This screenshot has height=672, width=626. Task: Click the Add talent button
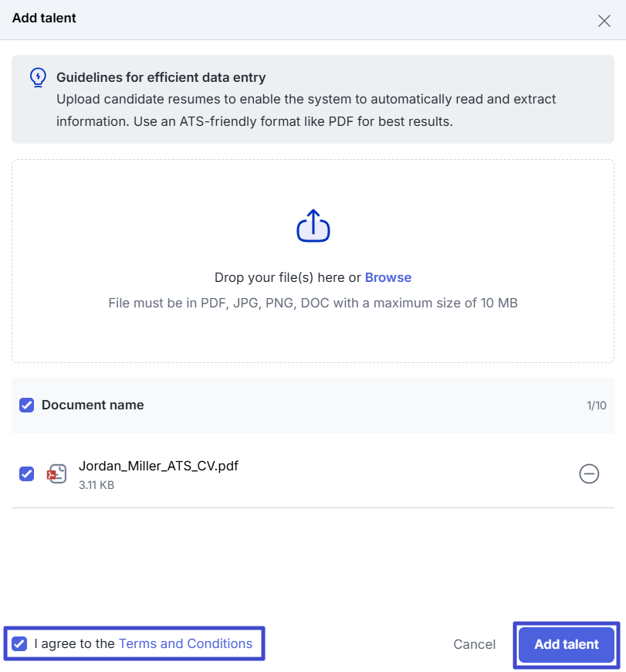tap(567, 644)
